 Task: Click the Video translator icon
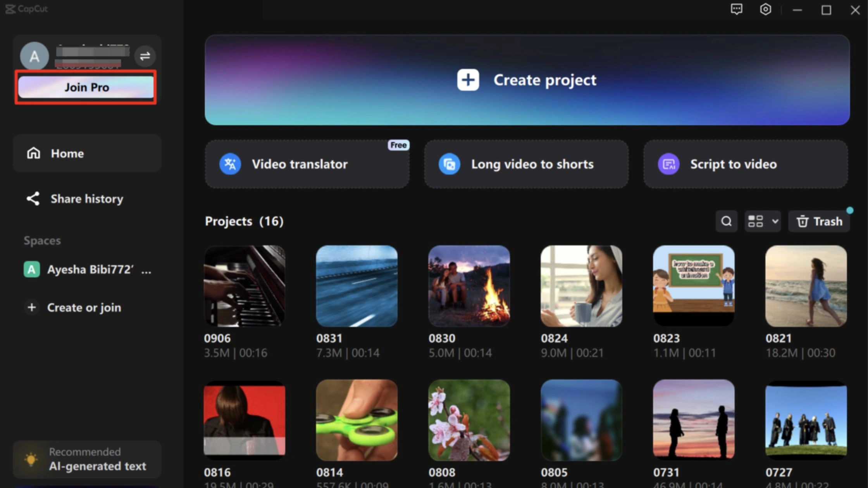(230, 164)
